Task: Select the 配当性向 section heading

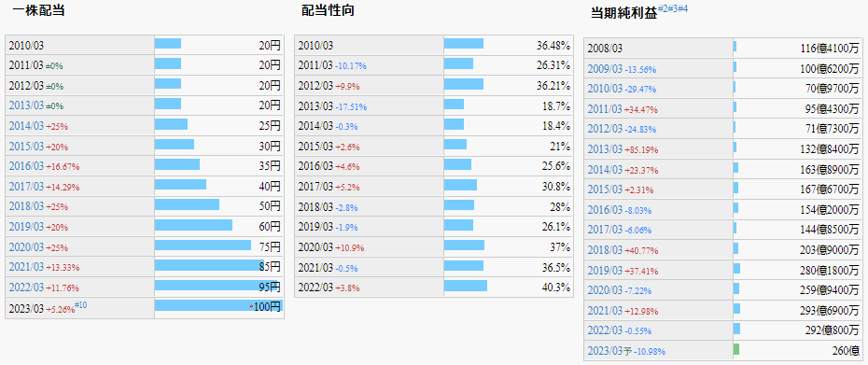Action: point(328,10)
